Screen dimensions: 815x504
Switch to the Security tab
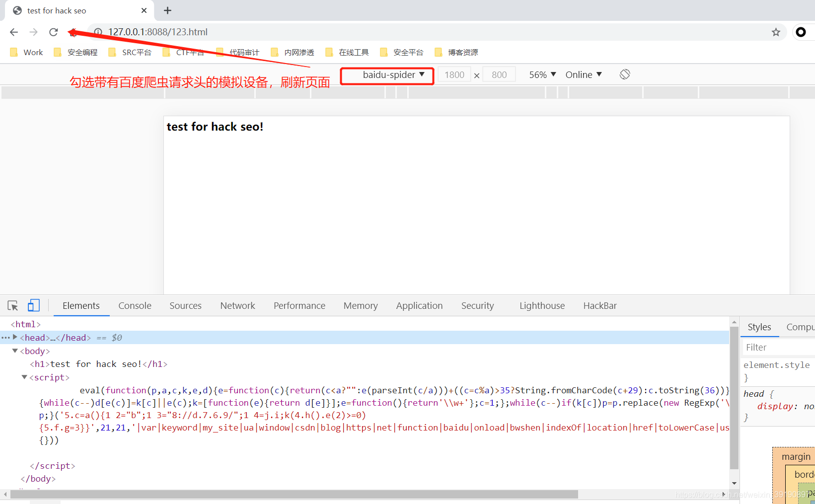(477, 306)
